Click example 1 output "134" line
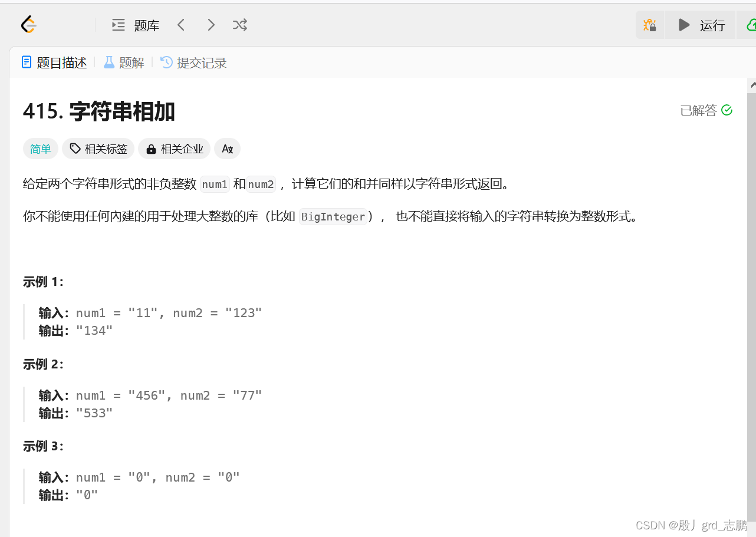 click(x=75, y=331)
